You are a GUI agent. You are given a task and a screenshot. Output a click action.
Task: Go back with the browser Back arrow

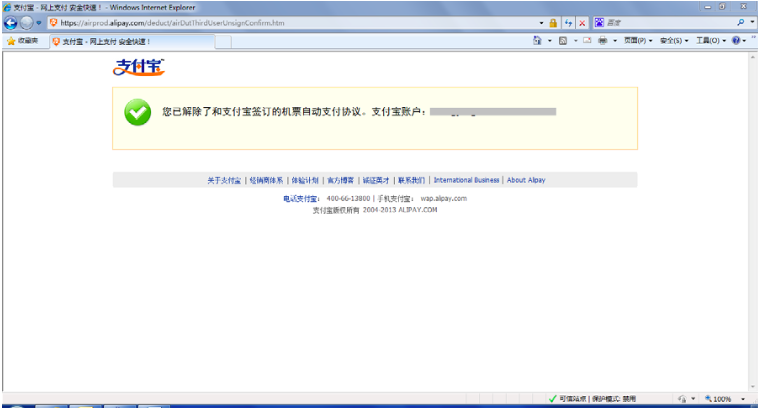10,23
